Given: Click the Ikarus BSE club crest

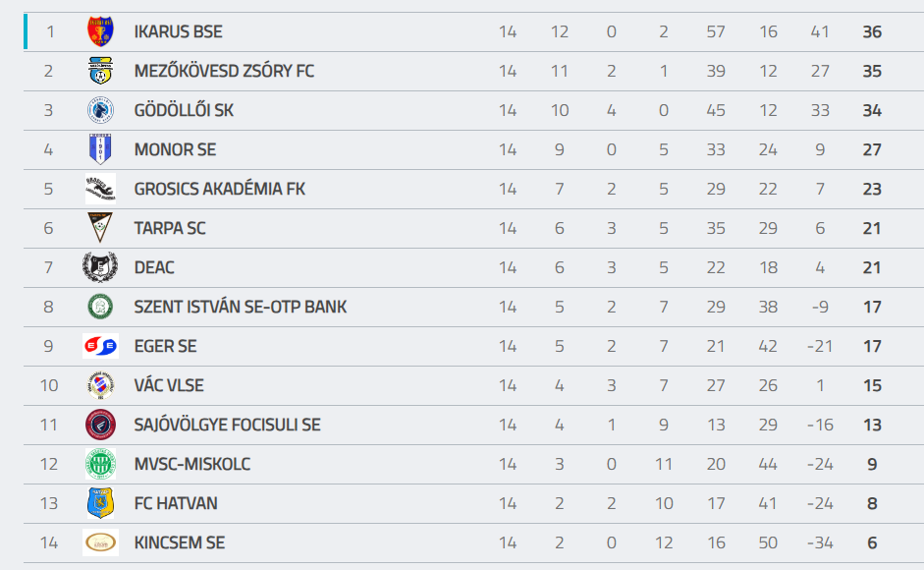Looking at the screenshot, I should pos(100,31).
